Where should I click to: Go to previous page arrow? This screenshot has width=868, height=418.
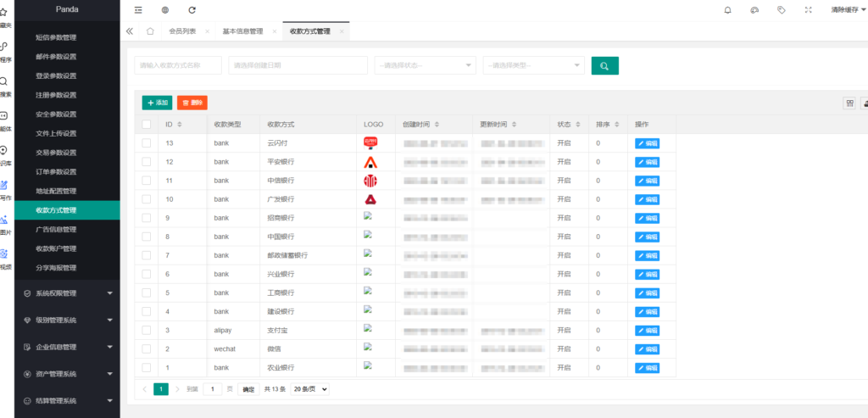click(x=144, y=389)
